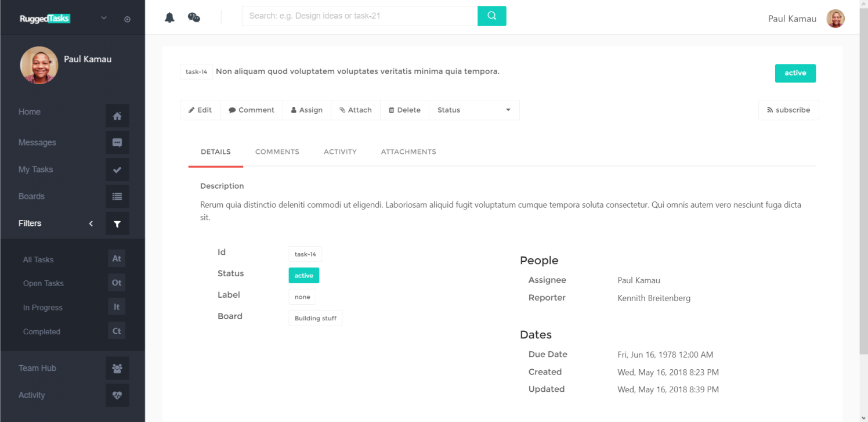Screen dimensions: 868x422
Task: Open My Tasks via the checkmark icon
Action: 117,169
